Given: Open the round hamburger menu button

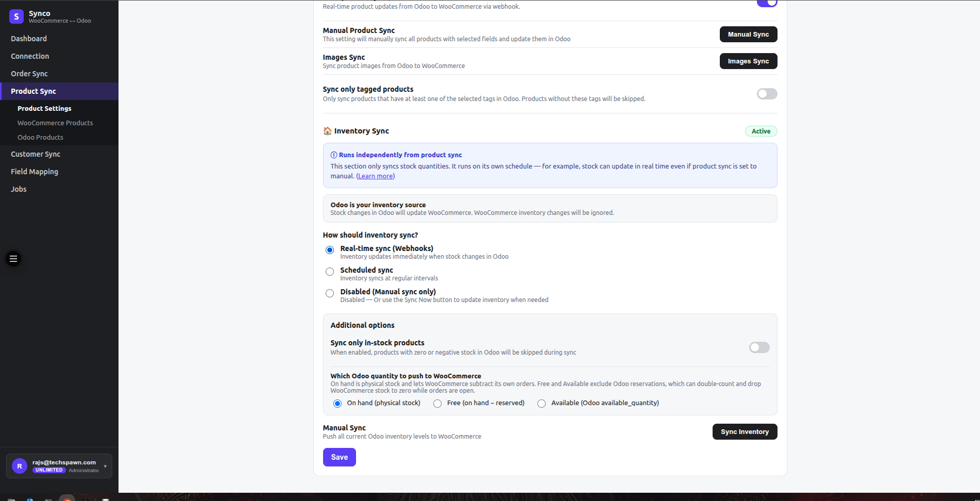Looking at the screenshot, I should click(13, 259).
